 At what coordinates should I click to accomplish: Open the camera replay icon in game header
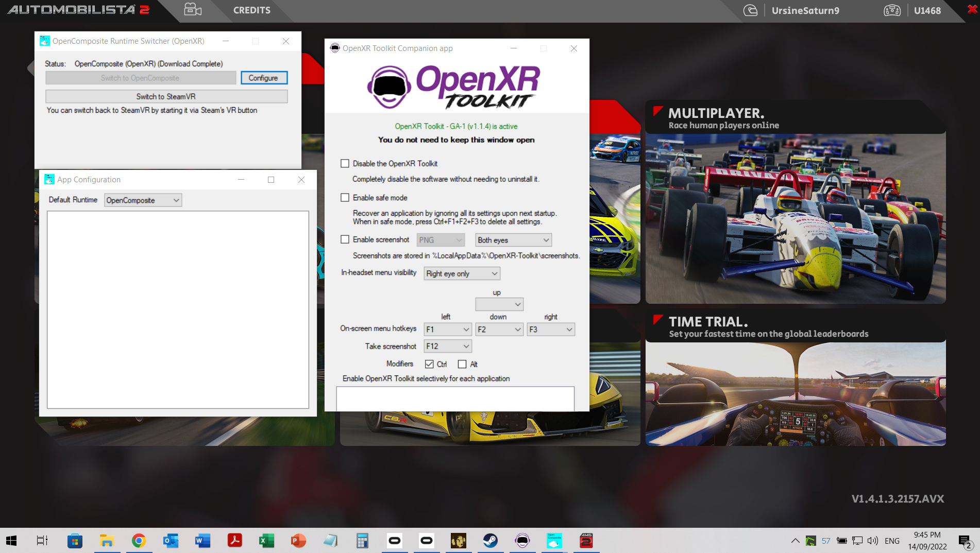coord(193,10)
